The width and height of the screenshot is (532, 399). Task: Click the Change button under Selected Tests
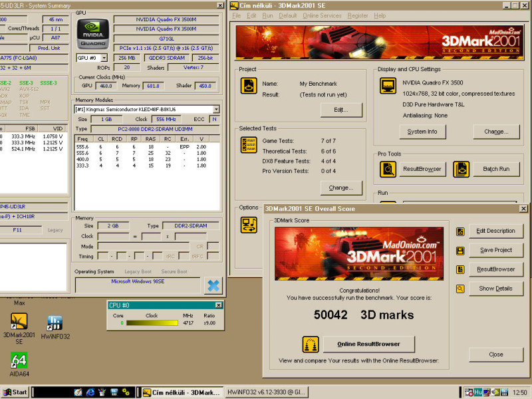(340, 188)
